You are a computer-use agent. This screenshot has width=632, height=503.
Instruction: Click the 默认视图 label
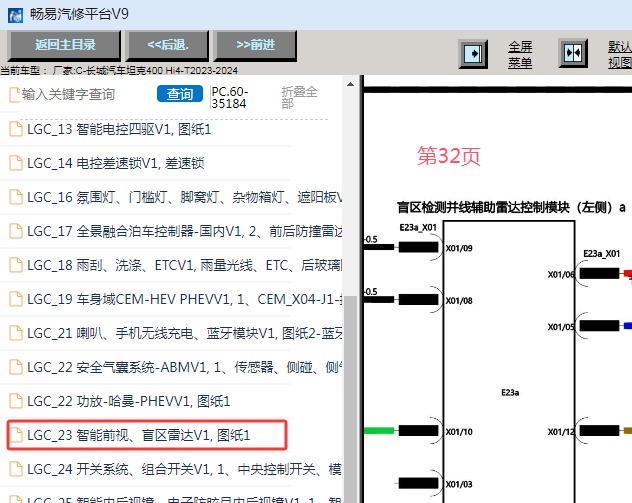click(620, 54)
